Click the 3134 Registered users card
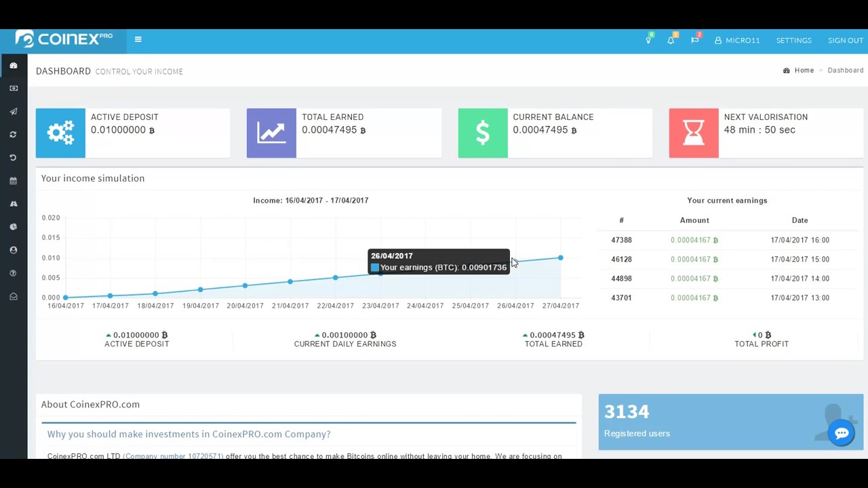Screen dimensions: 868x488 731,422
